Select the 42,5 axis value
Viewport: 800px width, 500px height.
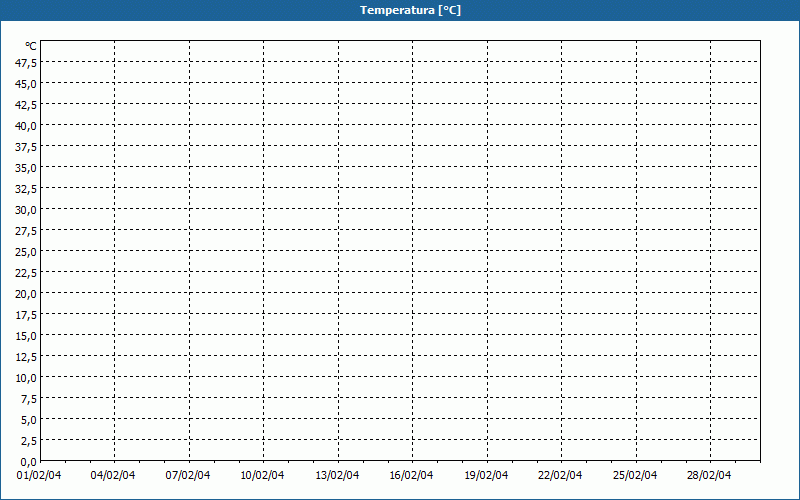pos(26,105)
